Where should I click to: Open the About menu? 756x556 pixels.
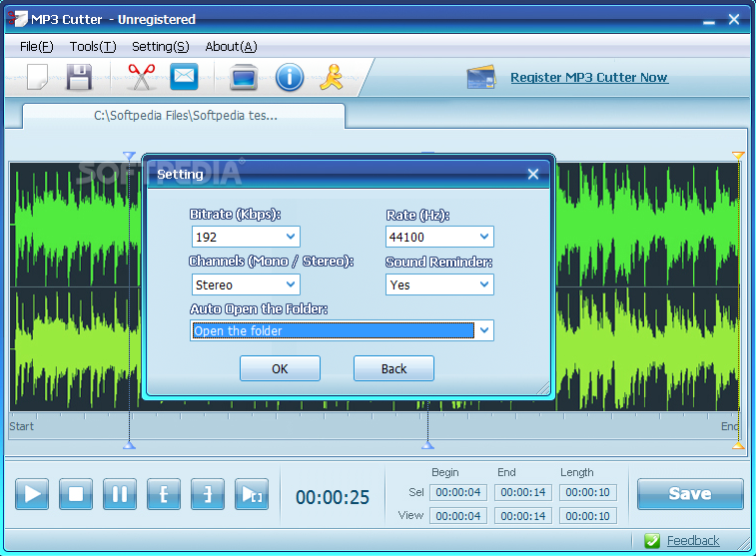[231, 47]
